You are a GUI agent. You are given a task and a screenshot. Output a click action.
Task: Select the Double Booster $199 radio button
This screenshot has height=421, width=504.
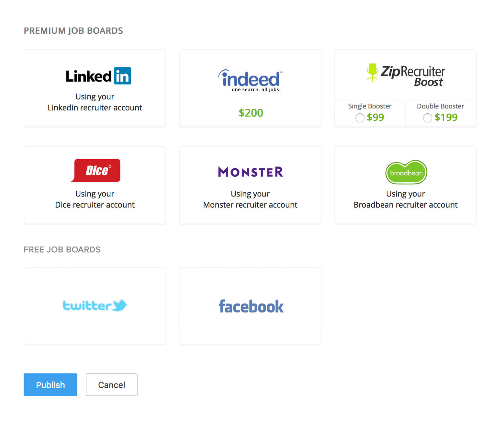pyautogui.click(x=427, y=118)
